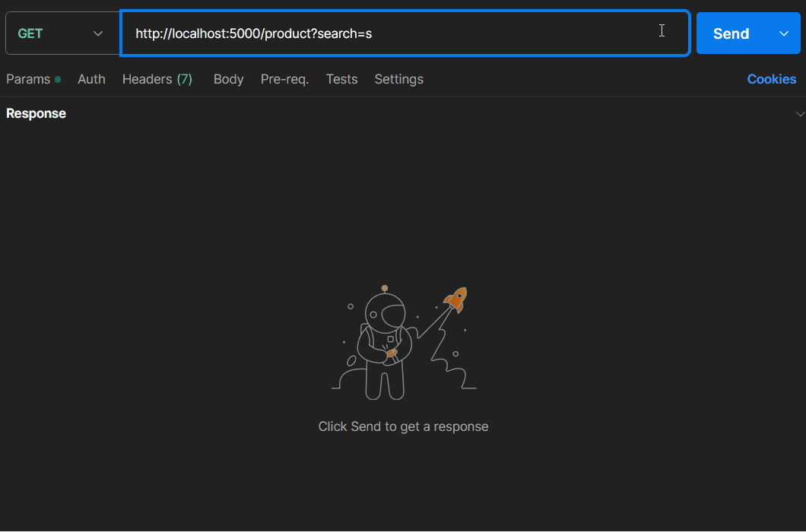The height and width of the screenshot is (532, 806).
Task: Collapse the Response panel with the chevron
Action: pos(799,114)
